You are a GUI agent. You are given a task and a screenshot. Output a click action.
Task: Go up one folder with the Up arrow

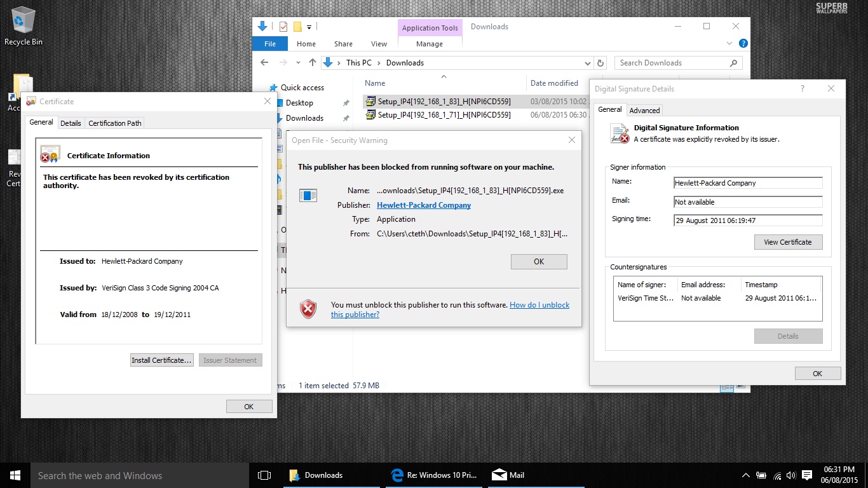312,63
